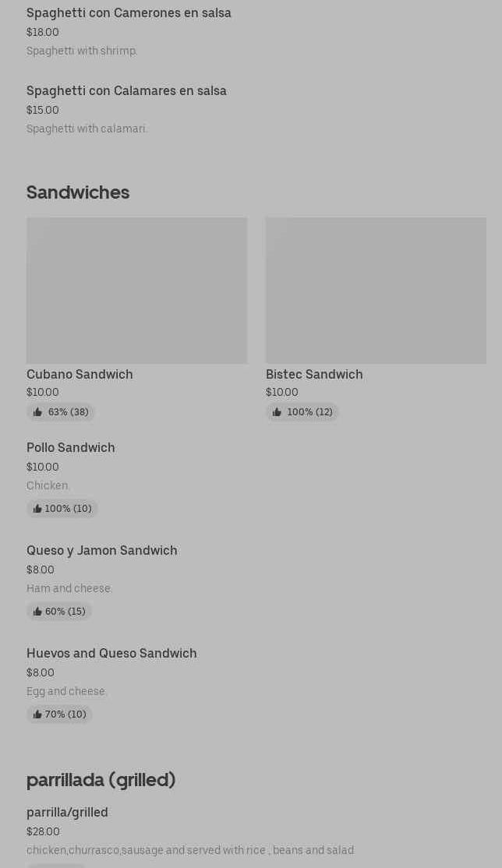
Task: Choose Queso y Jamon Sandwich
Action: click(x=102, y=551)
